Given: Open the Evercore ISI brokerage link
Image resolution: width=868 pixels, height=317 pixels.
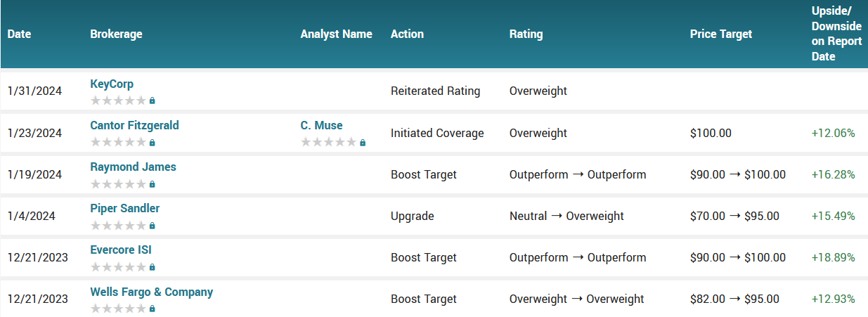Looking at the screenshot, I should click(x=121, y=250).
